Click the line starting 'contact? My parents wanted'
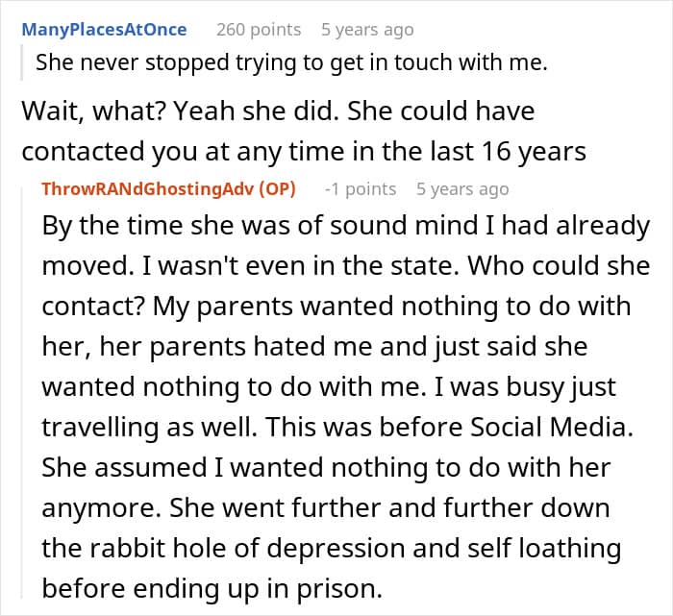673x616 pixels. tap(336, 307)
